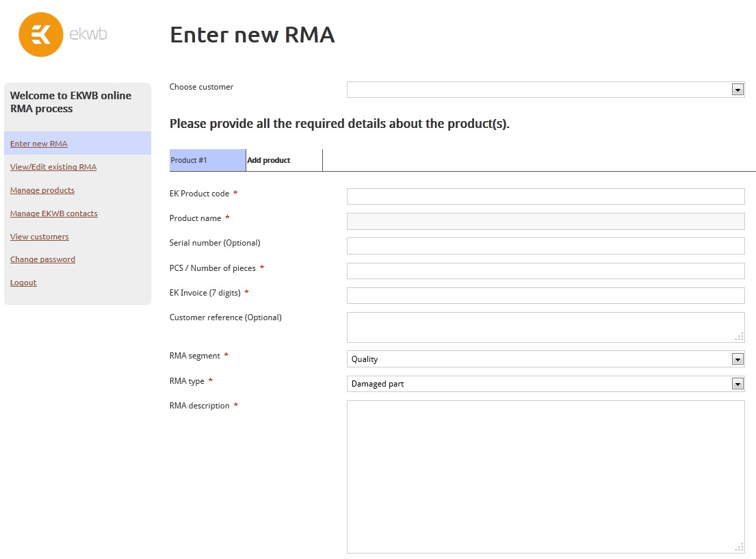Click the 'Please provide all the required details' text

[339, 124]
